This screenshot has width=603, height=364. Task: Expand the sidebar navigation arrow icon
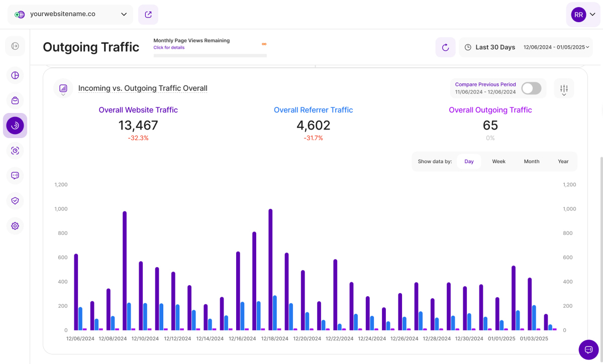[x=15, y=46]
